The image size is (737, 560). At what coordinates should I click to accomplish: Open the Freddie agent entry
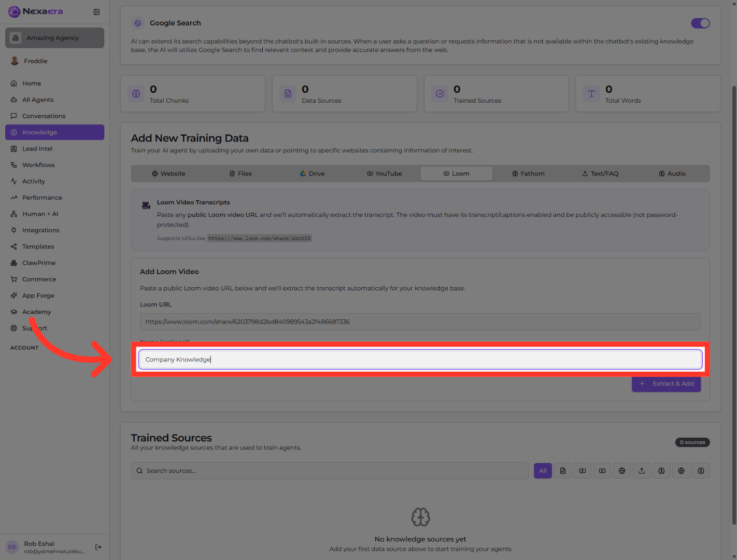[54, 61]
